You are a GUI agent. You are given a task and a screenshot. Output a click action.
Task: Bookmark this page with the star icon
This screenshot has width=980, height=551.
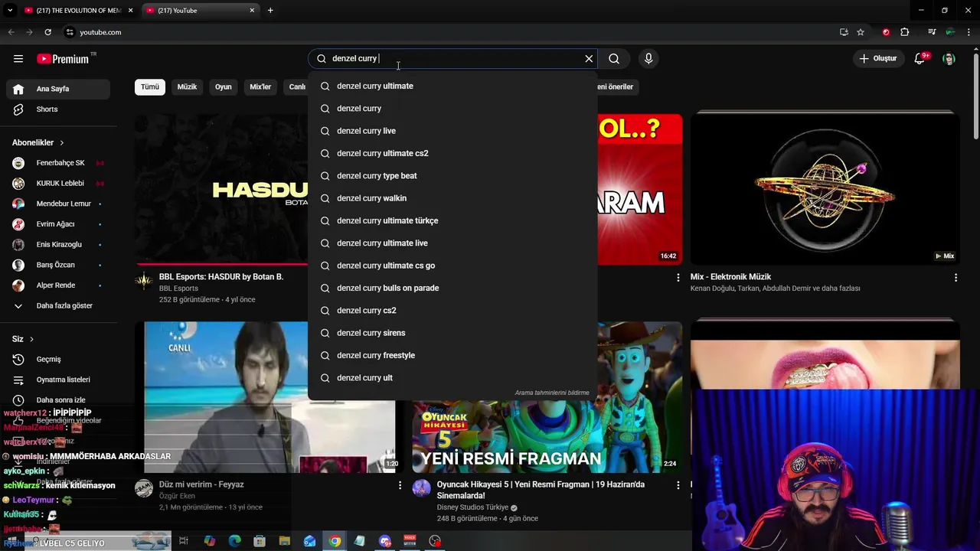click(861, 32)
